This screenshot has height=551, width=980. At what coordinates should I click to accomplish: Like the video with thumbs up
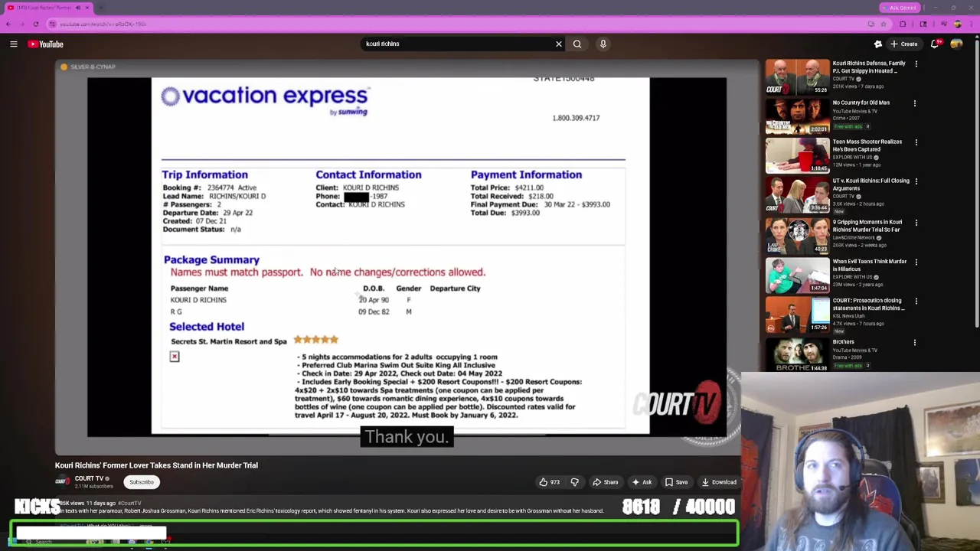(549, 482)
